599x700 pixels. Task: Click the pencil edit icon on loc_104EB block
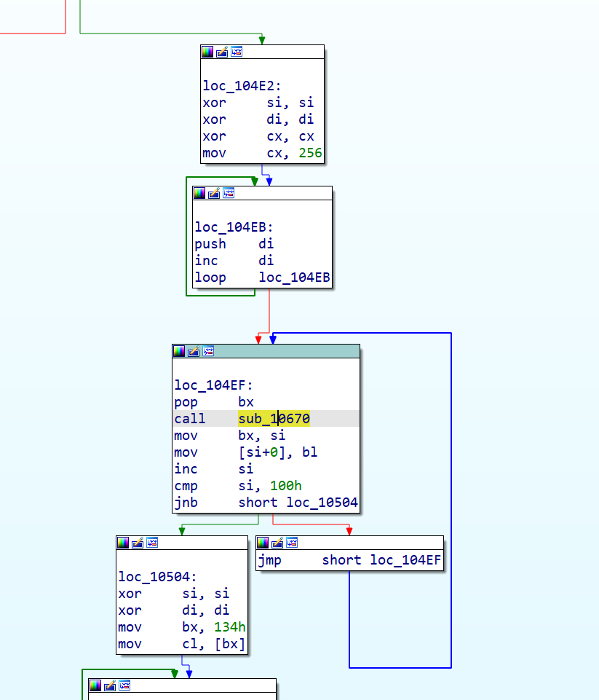pyautogui.click(x=213, y=193)
